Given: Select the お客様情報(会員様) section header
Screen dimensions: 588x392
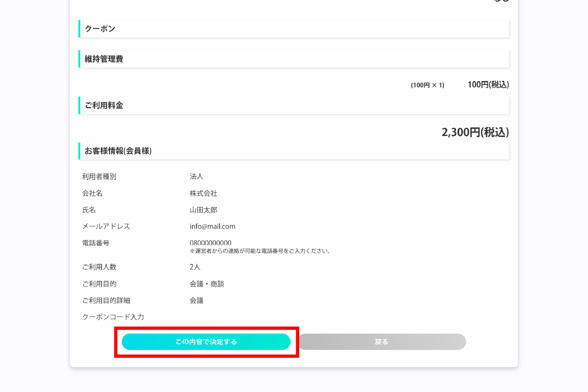Looking at the screenshot, I should (x=118, y=151).
